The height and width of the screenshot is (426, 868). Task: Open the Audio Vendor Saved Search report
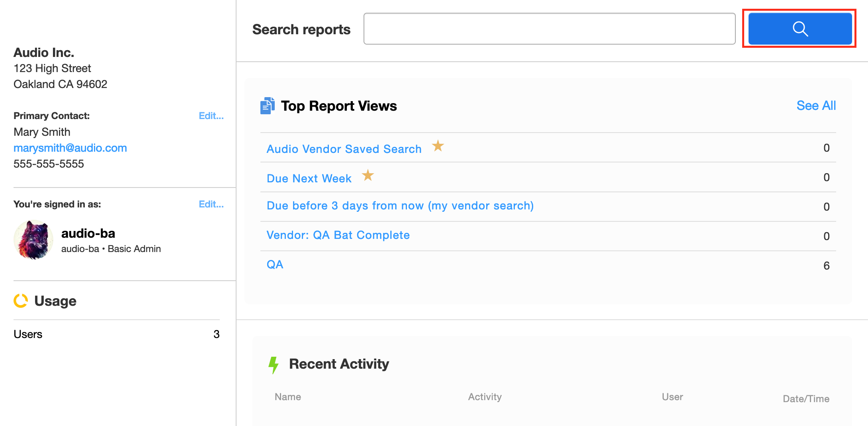click(344, 149)
